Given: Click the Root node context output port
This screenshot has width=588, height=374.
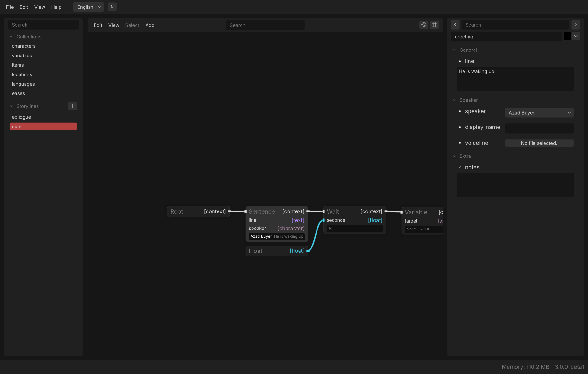Looking at the screenshot, I should pyautogui.click(x=230, y=211).
